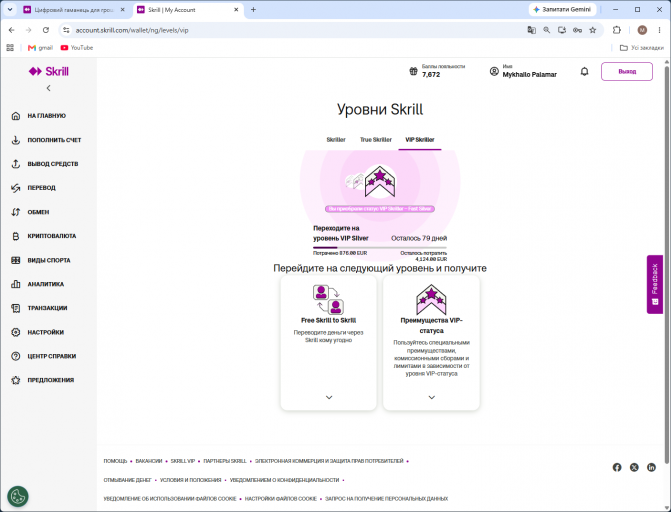671x512 pixels.
Task: Open a new browser tab
Action: point(253,9)
